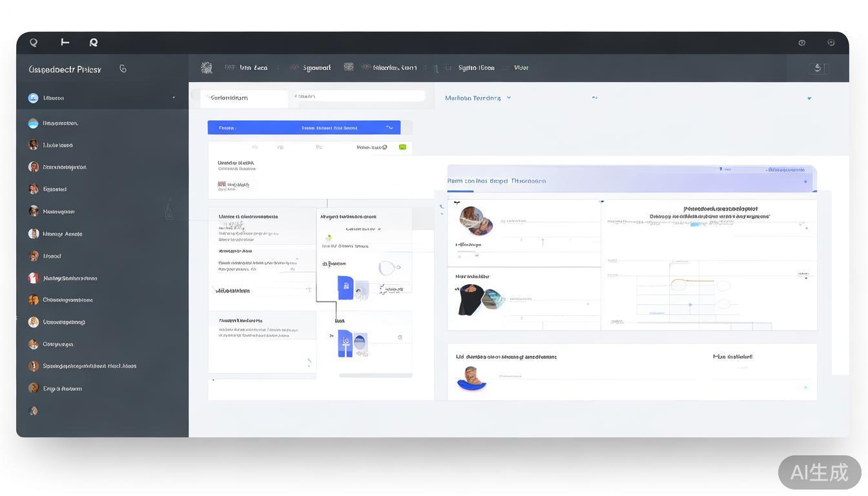This screenshot has width=868, height=496.
Task: Click the magnifier icon in top-left title bar
Action: pos(34,43)
